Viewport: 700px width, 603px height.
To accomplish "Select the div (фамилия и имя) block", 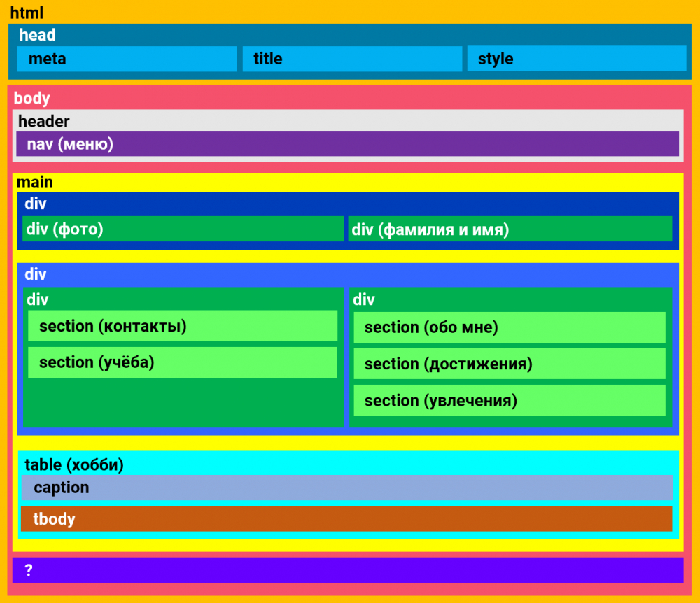I will (x=510, y=229).
